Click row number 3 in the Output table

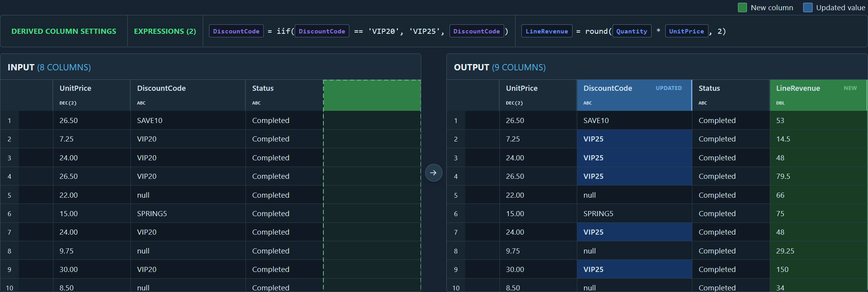point(456,158)
